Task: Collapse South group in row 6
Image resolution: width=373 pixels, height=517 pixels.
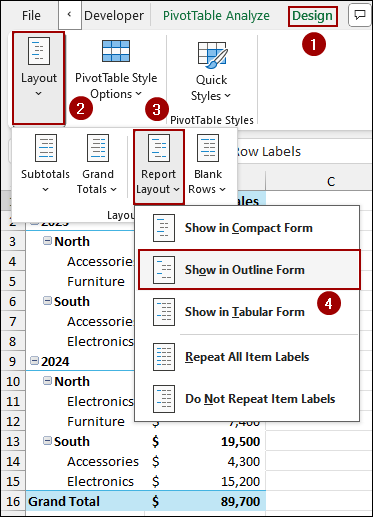Action: coord(47,301)
